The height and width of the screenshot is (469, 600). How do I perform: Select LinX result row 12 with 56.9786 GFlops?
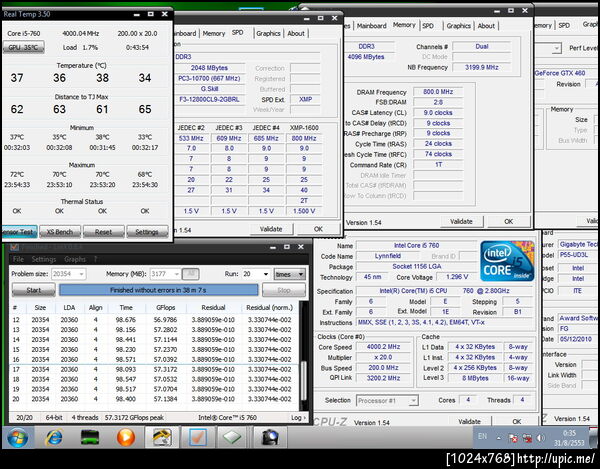(x=153, y=320)
